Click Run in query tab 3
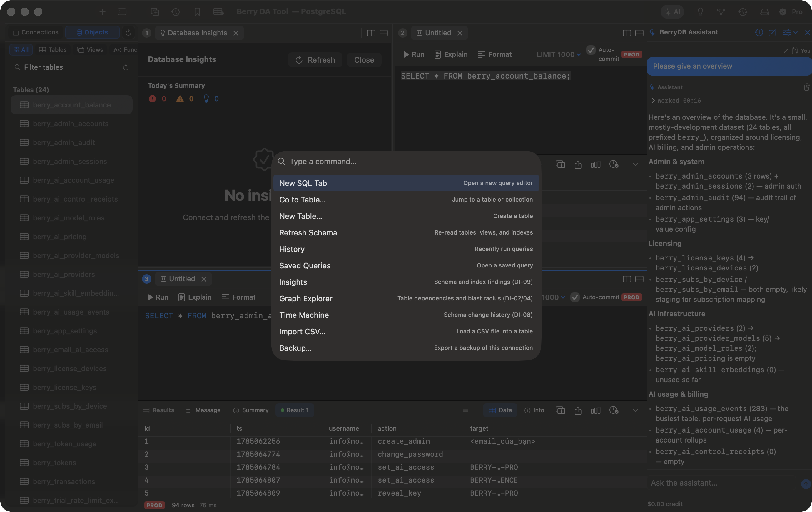Screen dimensions: 812x512 (x=158, y=297)
